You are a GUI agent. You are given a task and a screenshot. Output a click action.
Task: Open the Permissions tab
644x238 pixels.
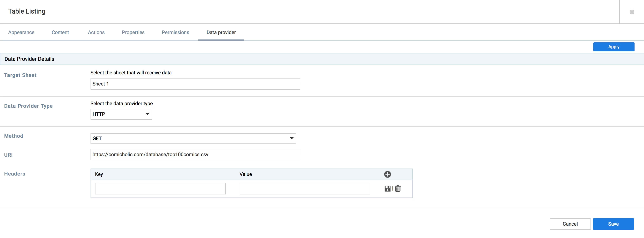point(175,32)
